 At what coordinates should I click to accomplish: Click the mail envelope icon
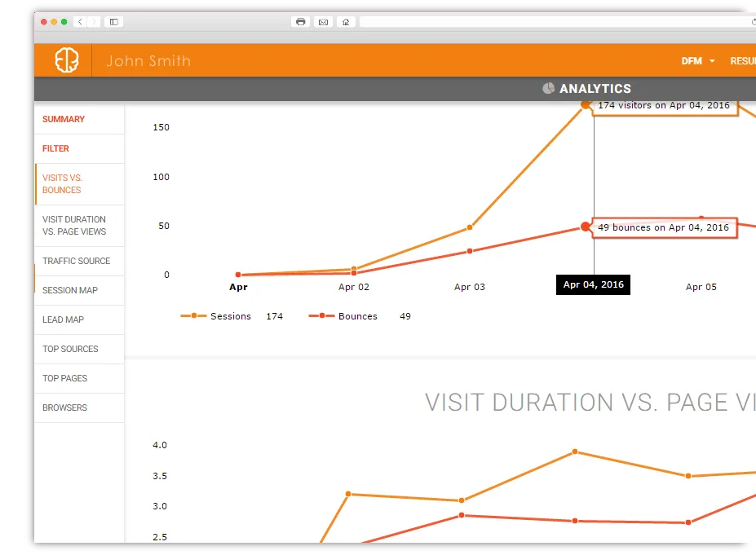[323, 22]
